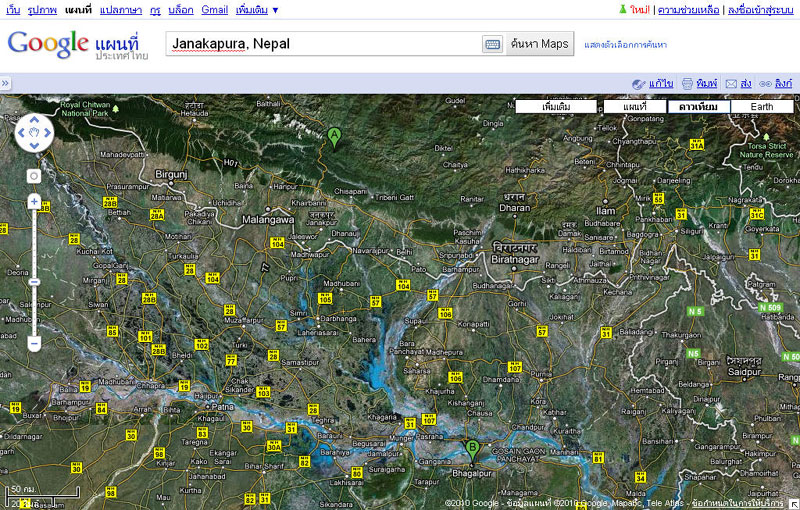Open Gmail from the top navigation bar
This screenshot has width=800, height=510.
pos(214,10)
